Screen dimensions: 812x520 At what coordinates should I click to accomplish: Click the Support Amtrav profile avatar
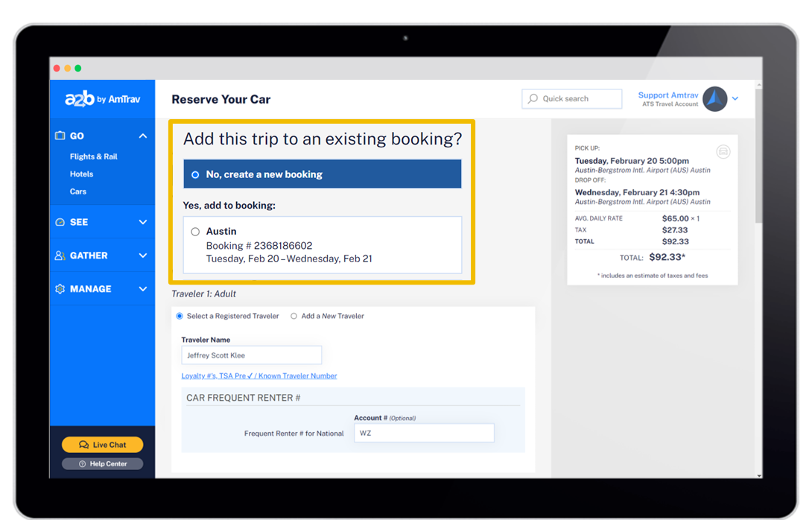coord(714,99)
